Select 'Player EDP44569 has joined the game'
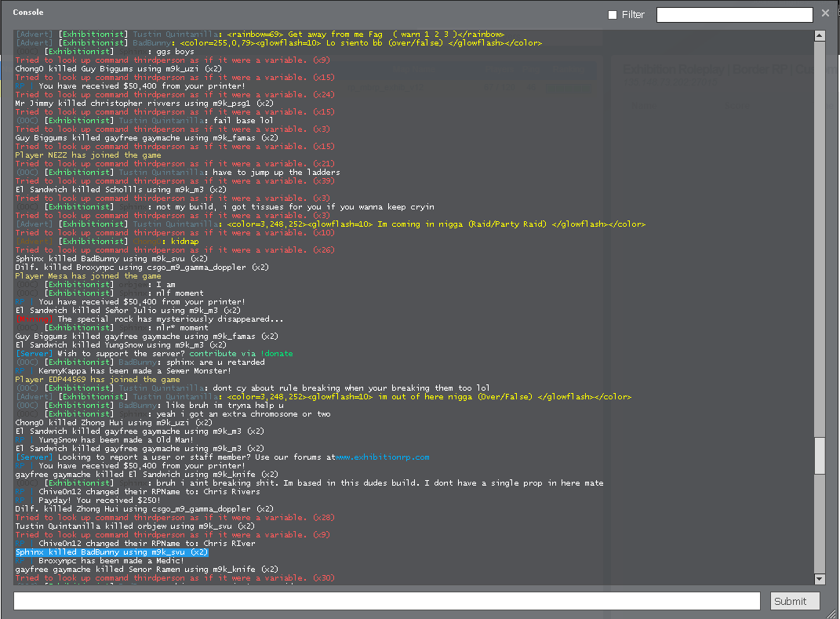 pos(97,380)
